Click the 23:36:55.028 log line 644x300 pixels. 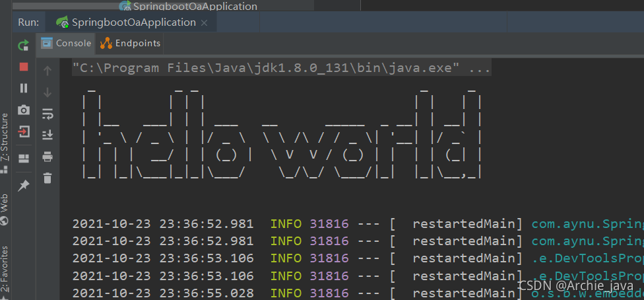pos(358,293)
